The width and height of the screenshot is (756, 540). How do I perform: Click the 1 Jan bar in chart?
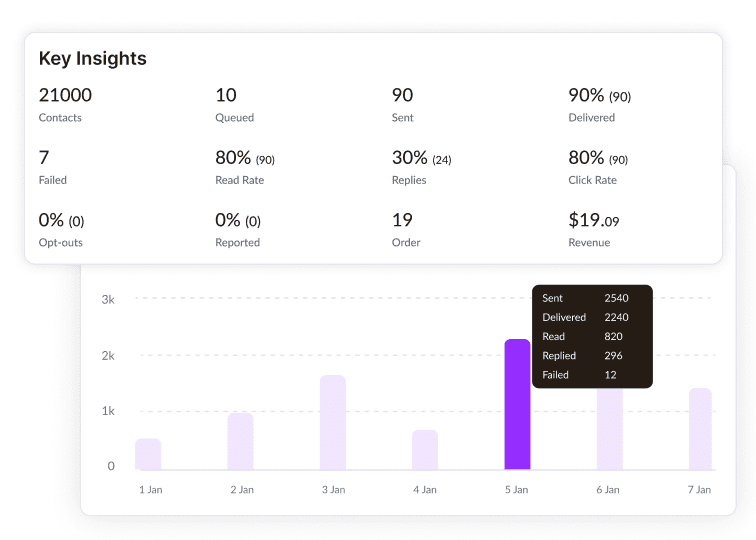[x=148, y=454]
